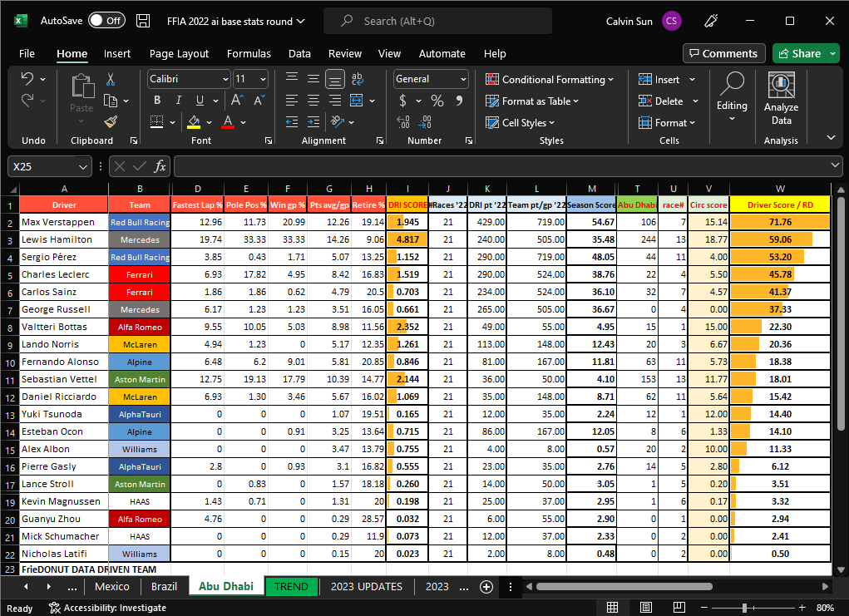Select the 2023 UPDATES sheet tab
849x616 pixels.
pyautogui.click(x=367, y=587)
